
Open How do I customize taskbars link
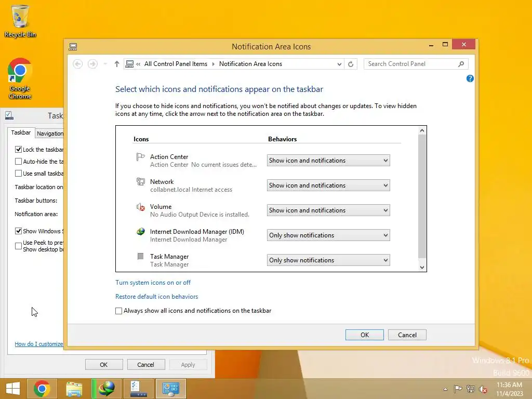(38, 344)
